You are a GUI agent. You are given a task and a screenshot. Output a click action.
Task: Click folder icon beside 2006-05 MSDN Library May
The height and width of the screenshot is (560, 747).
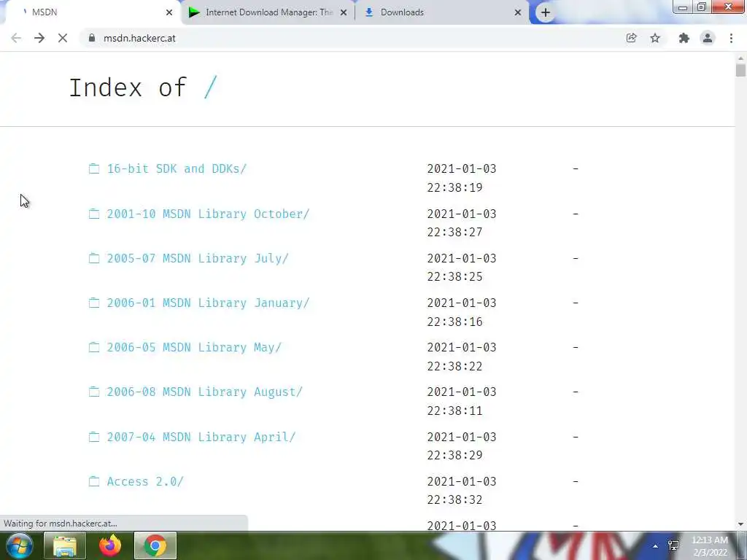pyautogui.click(x=94, y=347)
